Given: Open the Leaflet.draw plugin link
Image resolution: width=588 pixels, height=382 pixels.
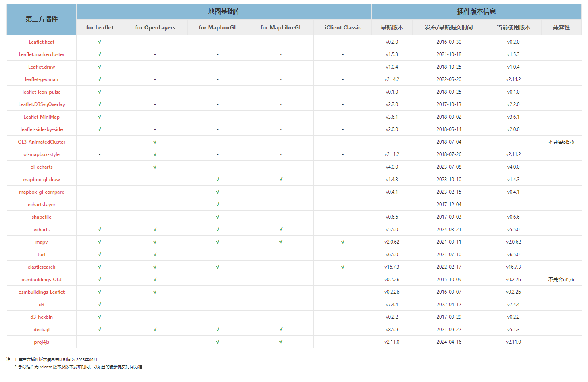Looking at the screenshot, I should (x=42, y=67).
